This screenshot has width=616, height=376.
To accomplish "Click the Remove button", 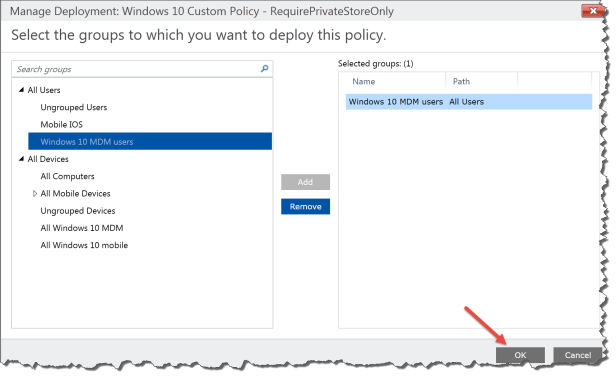I will (305, 207).
